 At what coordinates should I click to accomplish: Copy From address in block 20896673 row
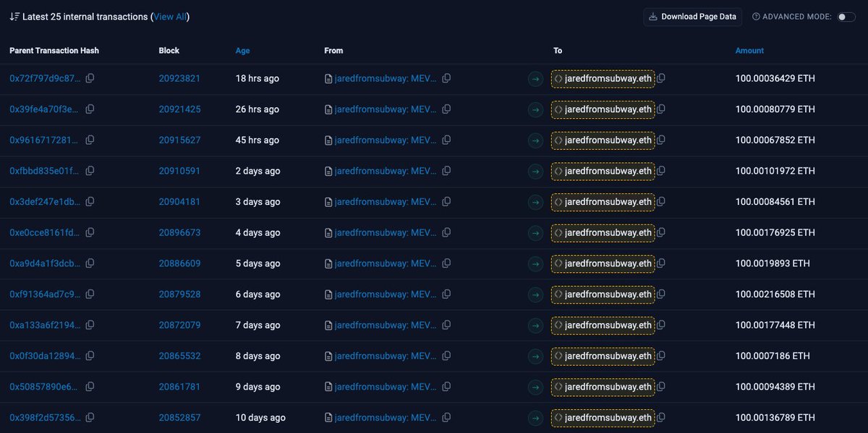pyautogui.click(x=446, y=232)
